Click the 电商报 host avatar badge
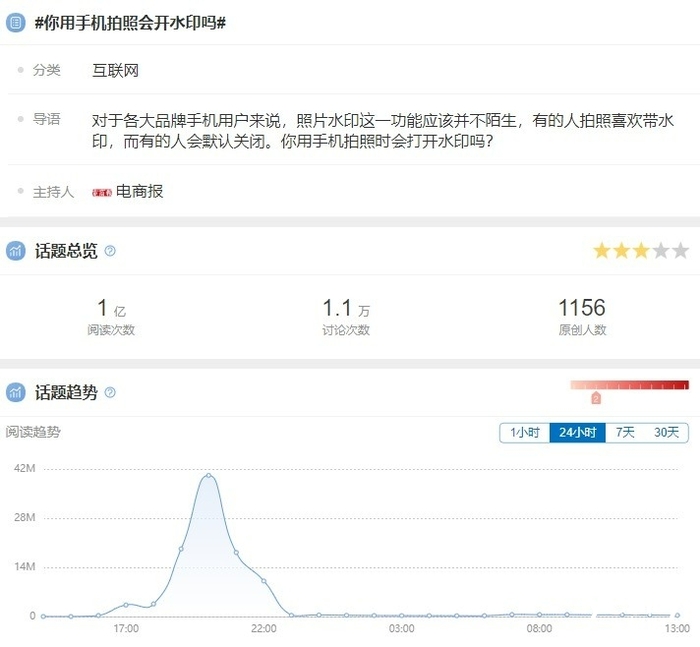This screenshot has height=647, width=700. point(101,192)
